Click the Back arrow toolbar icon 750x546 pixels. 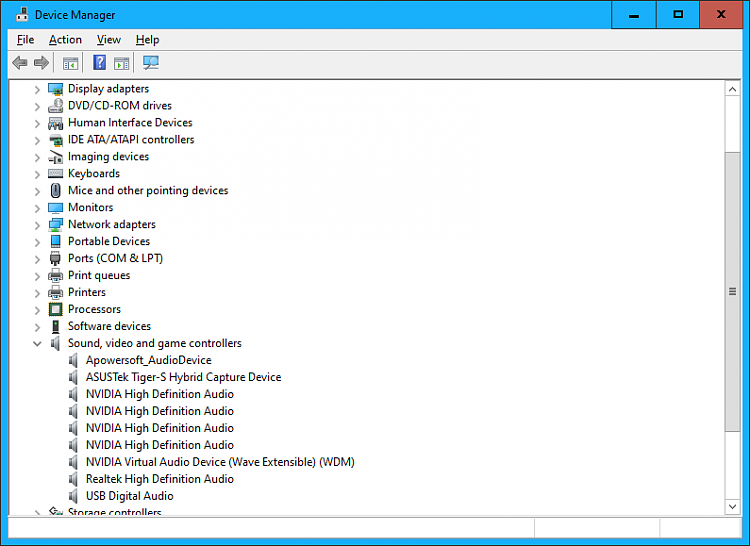[x=20, y=63]
